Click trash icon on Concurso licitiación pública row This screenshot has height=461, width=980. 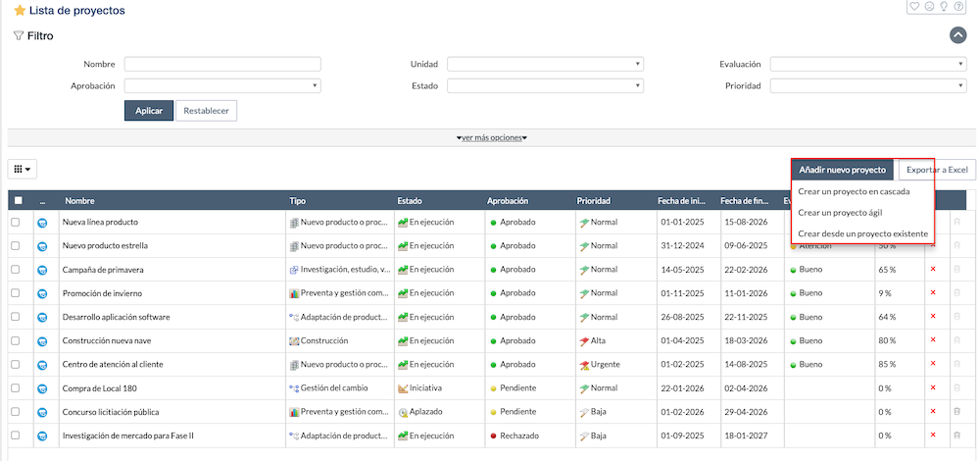(x=956, y=412)
